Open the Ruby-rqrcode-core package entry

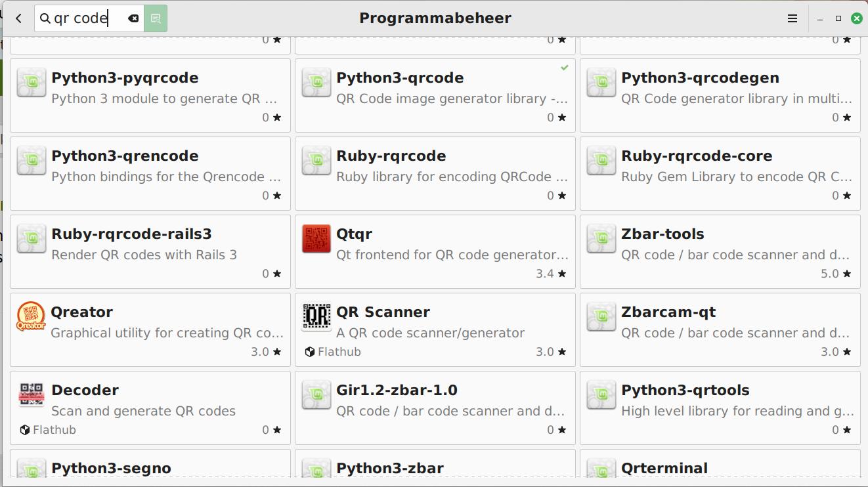point(720,173)
